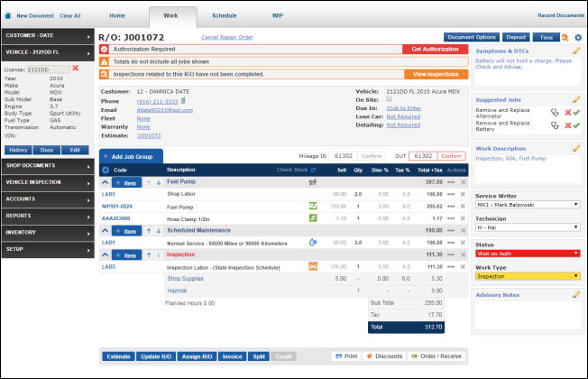This screenshot has height=379, width=588.
Task: Click the home icon beside New Document
Action: 8,15
